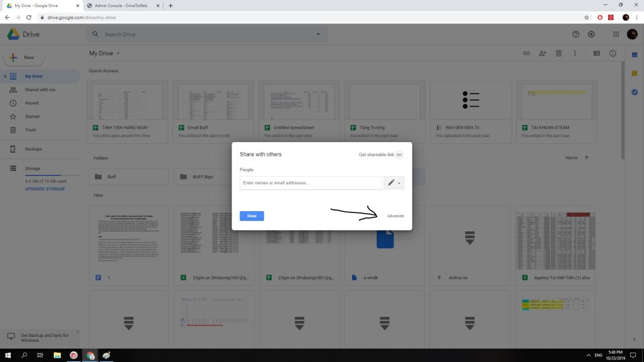
Task: Show the details info panel
Action: [613, 53]
